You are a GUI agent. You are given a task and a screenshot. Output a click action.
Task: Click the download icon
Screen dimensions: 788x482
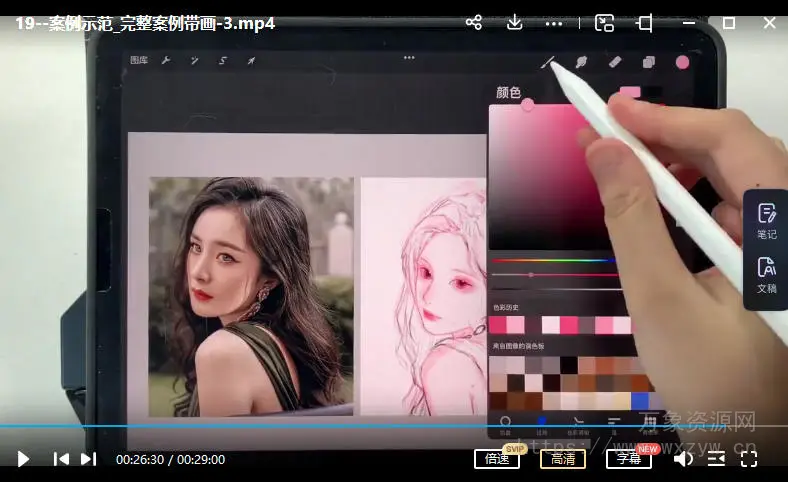click(514, 23)
